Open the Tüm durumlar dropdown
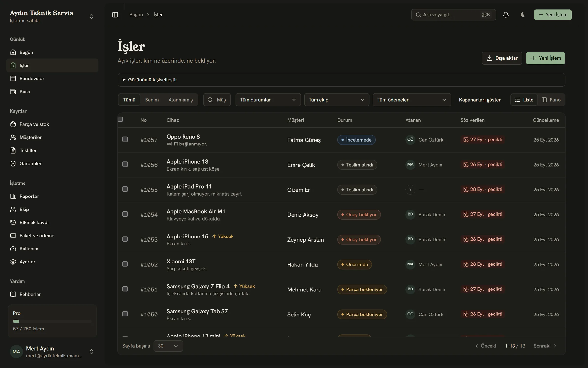The height and width of the screenshot is (368, 588). (x=268, y=100)
